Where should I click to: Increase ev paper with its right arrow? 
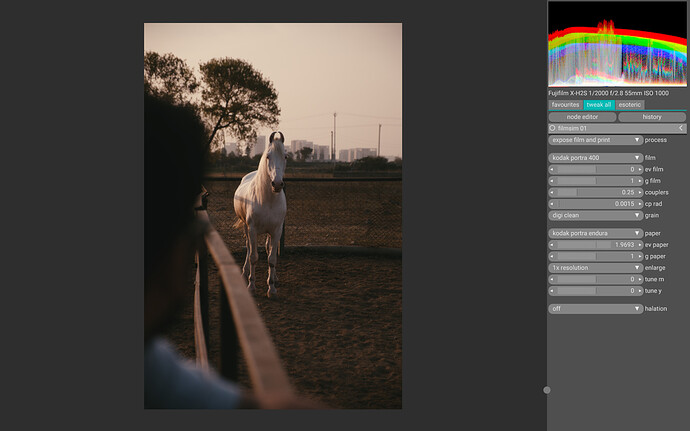tap(640, 245)
